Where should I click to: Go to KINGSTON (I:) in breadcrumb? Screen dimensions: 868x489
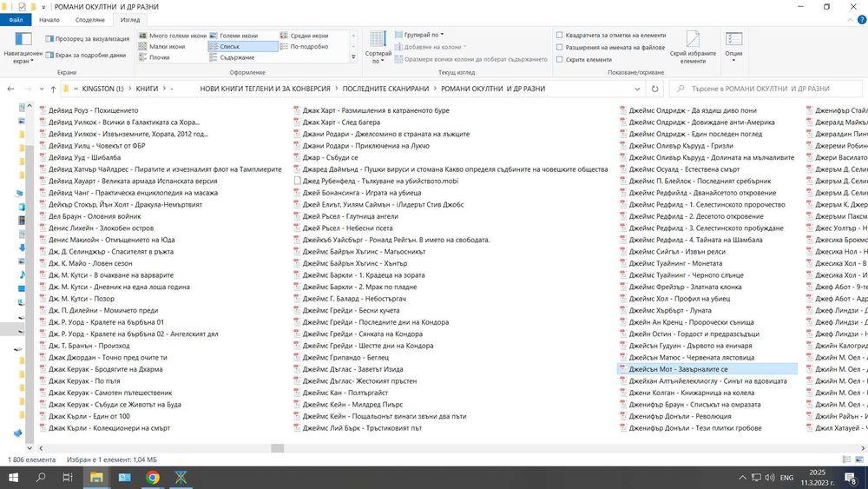pos(102,89)
